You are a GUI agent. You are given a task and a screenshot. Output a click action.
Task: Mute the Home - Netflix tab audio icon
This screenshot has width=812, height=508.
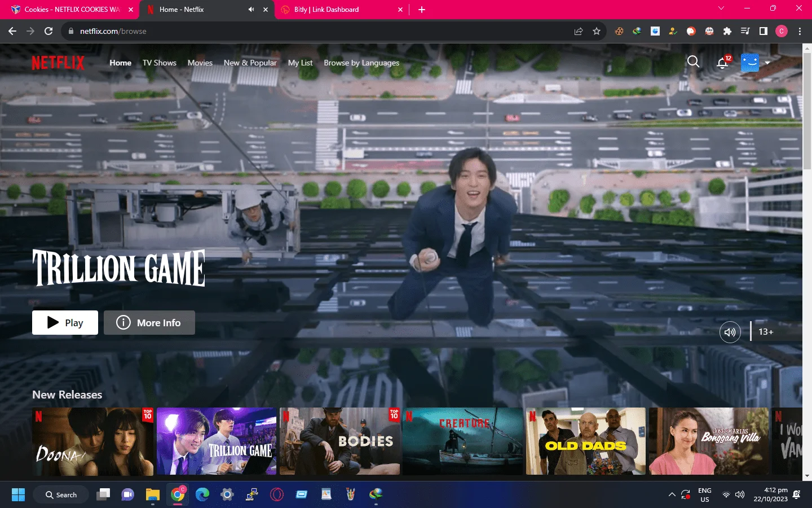tap(251, 10)
